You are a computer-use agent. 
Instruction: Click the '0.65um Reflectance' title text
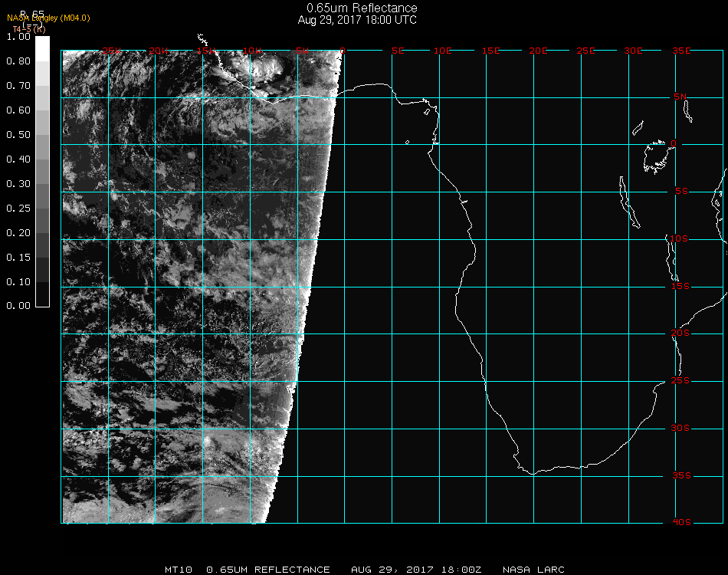pos(362,8)
